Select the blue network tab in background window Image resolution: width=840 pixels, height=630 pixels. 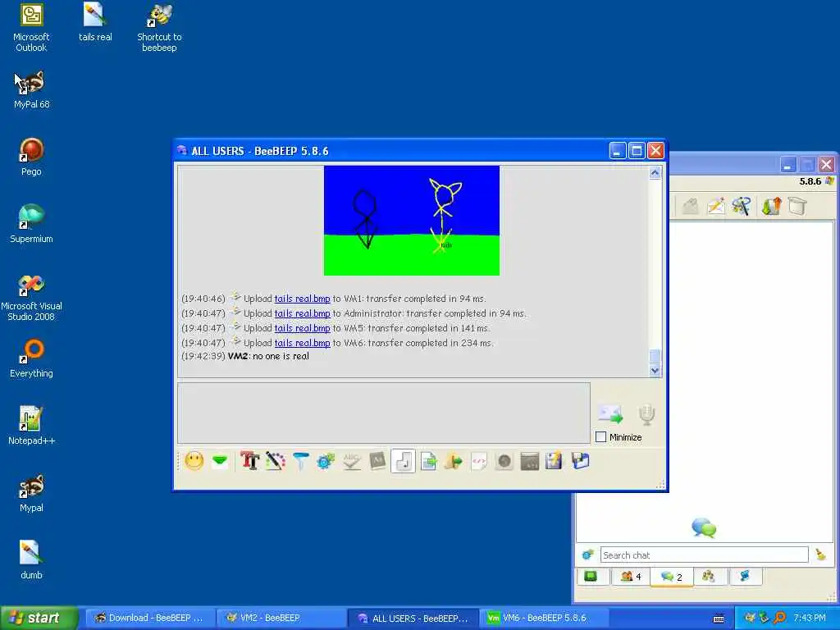(745, 577)
